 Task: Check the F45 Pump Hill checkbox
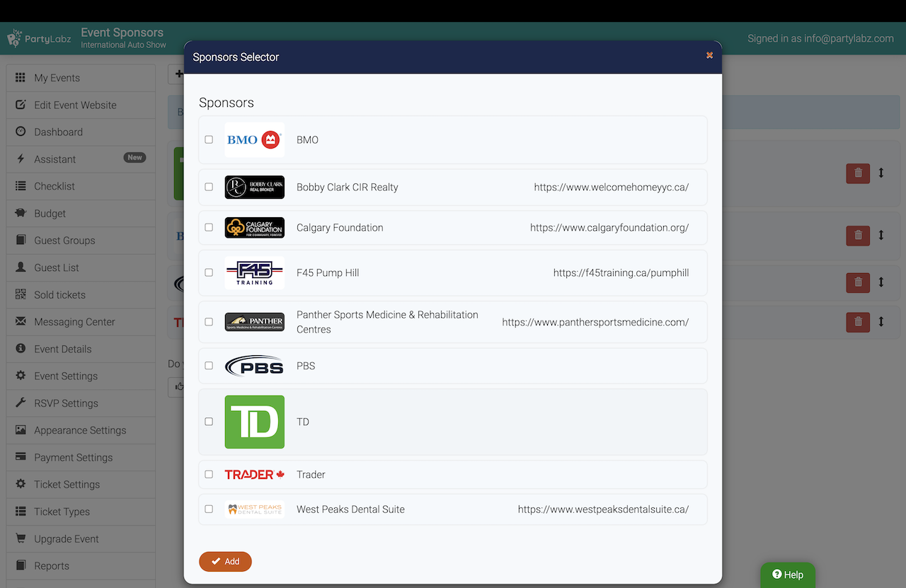click(209, 272)
